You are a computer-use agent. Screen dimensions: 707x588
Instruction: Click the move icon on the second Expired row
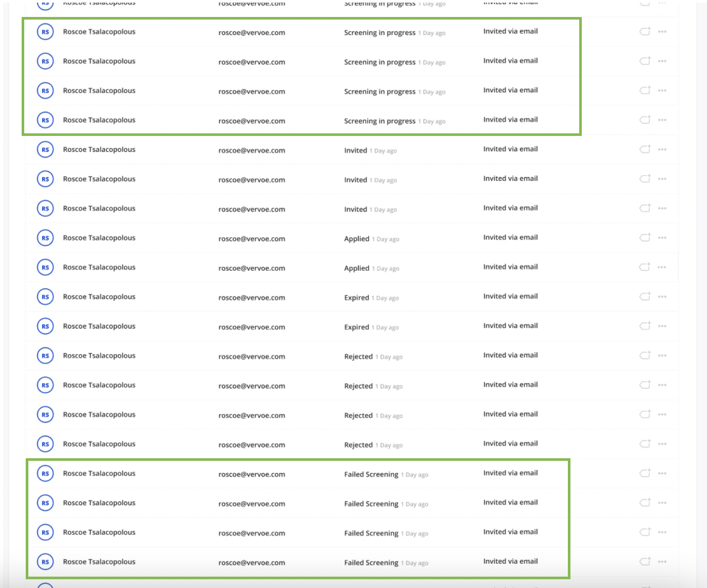(645, 325)
